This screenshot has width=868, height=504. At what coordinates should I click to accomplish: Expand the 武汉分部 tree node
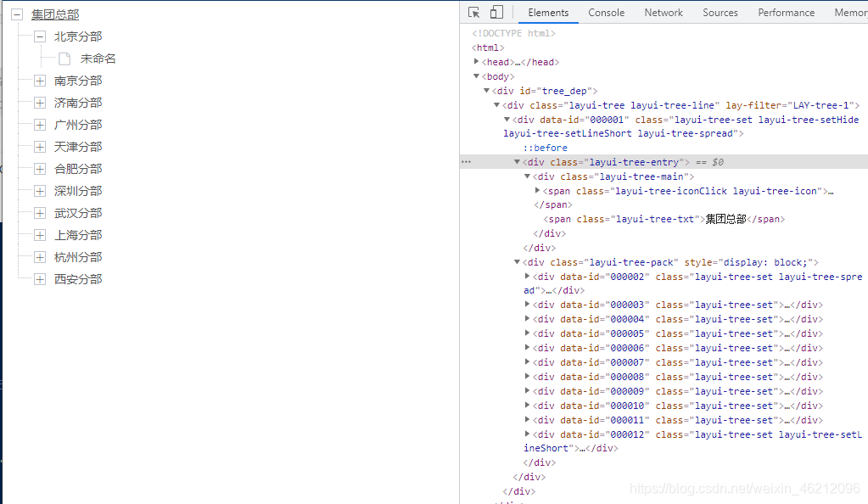tap(40, 213)
